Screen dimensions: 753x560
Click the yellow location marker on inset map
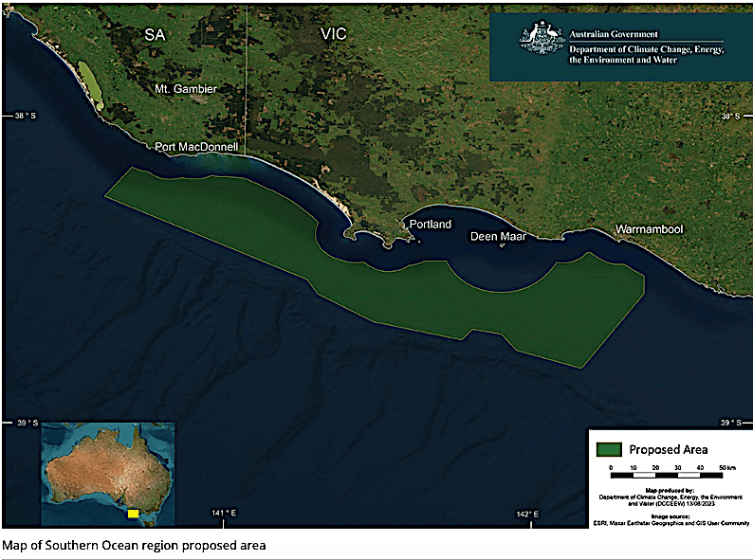(x=133, y=513)
